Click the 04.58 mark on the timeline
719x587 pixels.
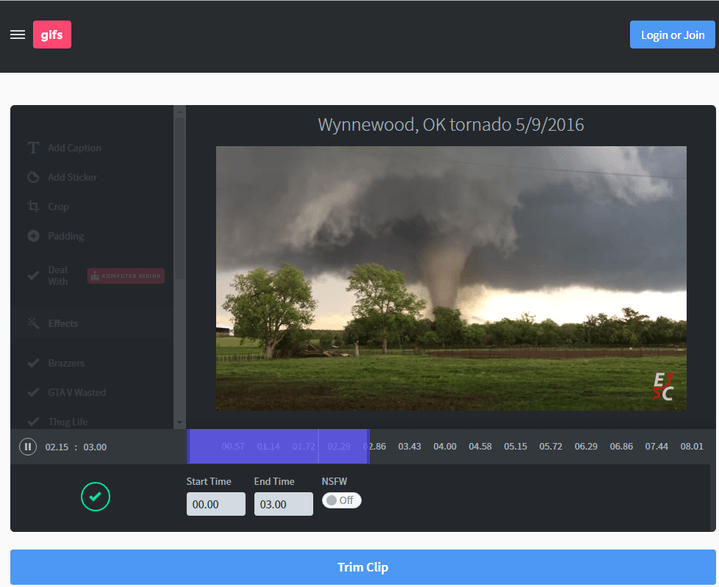(480, 447)
